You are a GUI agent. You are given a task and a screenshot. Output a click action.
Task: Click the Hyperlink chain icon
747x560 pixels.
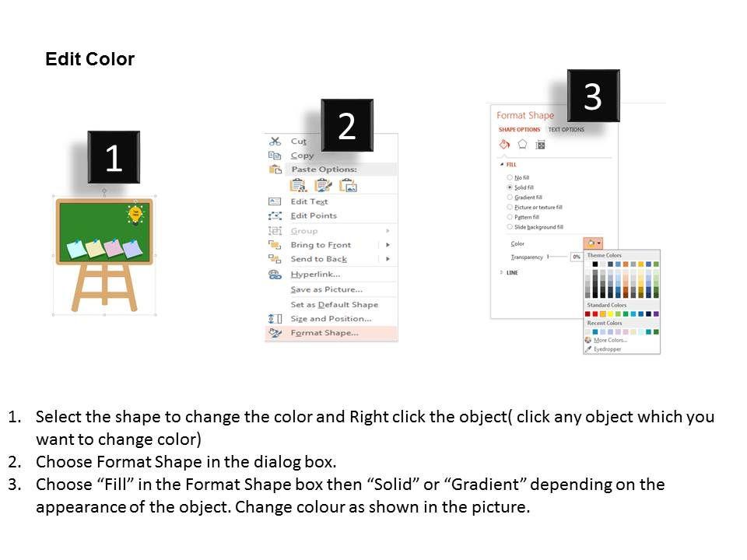[x=275, y=274]
